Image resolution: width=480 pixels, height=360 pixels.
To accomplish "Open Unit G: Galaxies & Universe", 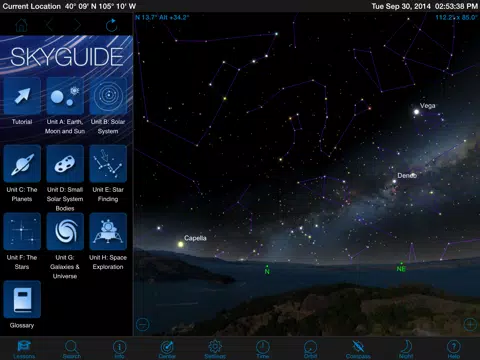I will (65, 232).
